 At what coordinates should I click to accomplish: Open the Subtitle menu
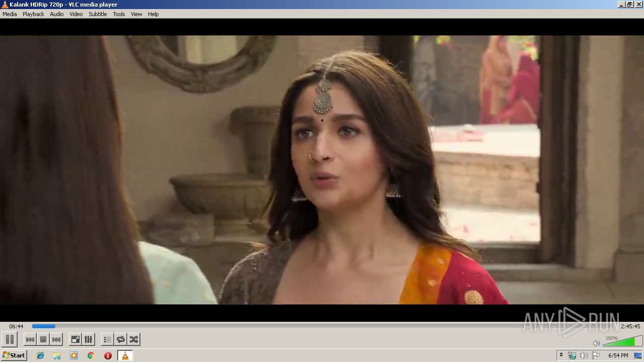coord(98,14)
